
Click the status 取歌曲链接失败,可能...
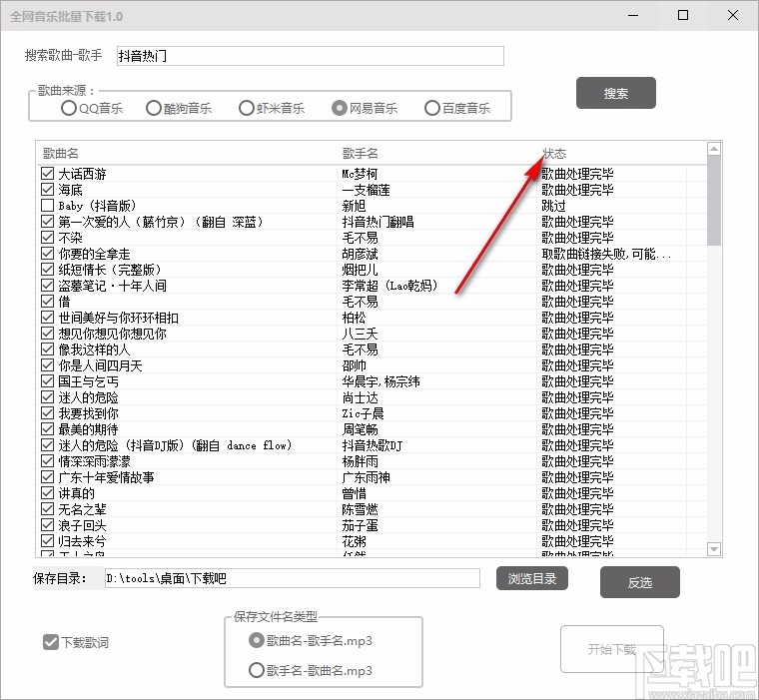(x=606, y=254)
